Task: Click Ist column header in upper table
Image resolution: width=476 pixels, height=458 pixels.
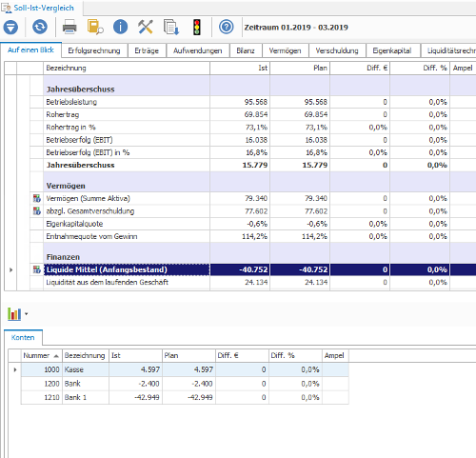Action: click(240, 68)
